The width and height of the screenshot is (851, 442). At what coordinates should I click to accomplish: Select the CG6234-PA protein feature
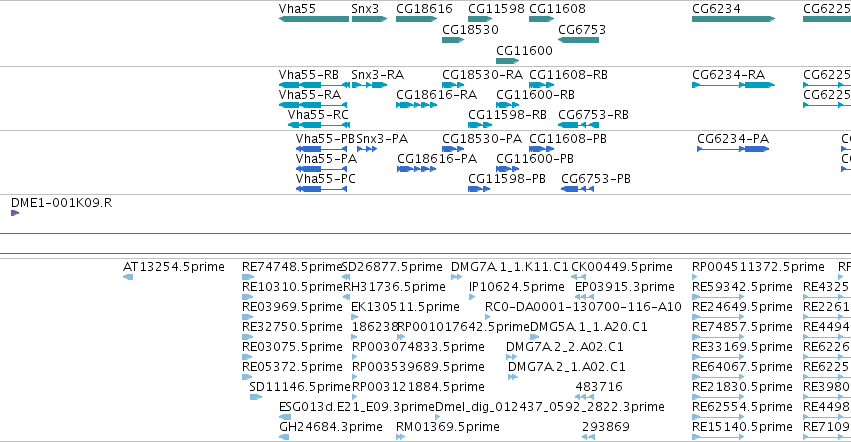(733, 149)
